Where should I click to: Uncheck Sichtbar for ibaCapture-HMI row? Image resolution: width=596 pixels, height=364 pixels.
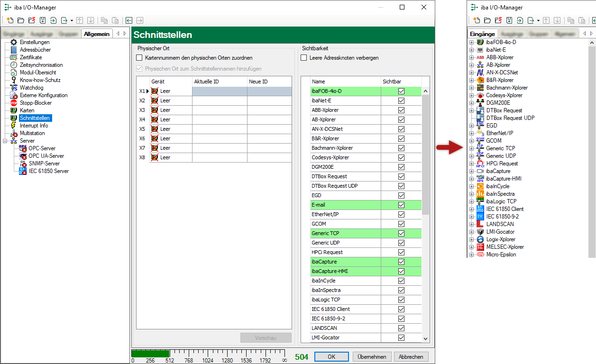point(402,271)
